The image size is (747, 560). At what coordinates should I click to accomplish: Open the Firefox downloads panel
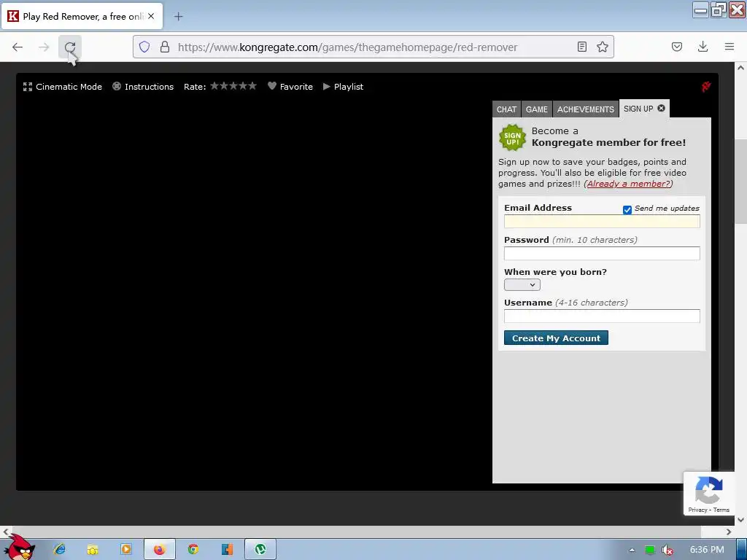[x=703, y=47]
